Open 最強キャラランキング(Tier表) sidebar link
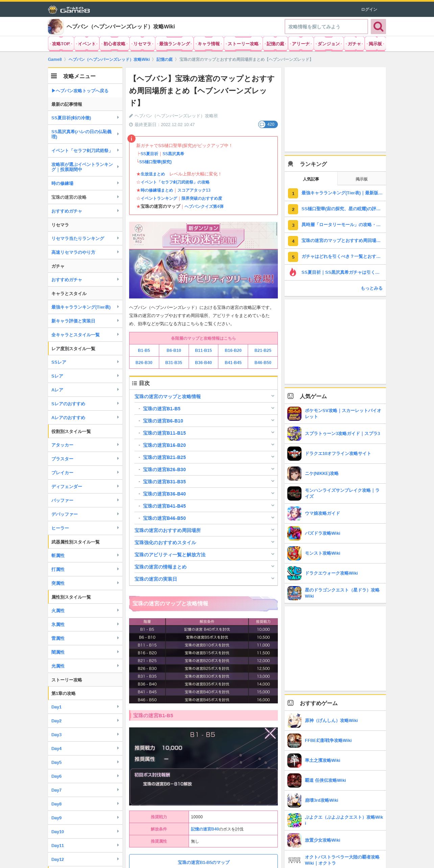This screenshot has width=434, height=868. click(85, 307)
